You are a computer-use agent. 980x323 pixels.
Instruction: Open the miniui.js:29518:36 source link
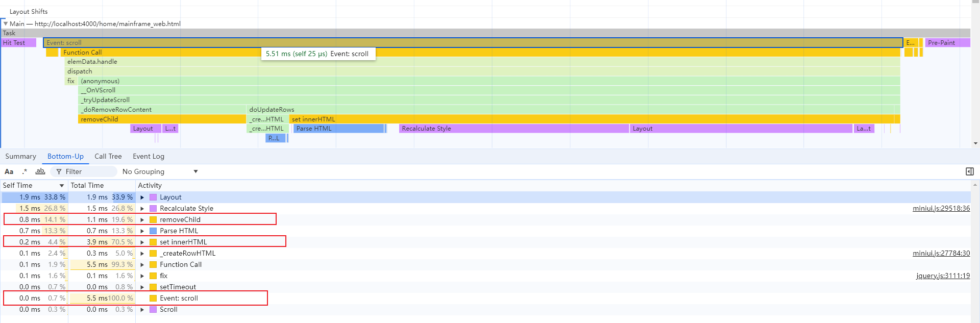941,208
